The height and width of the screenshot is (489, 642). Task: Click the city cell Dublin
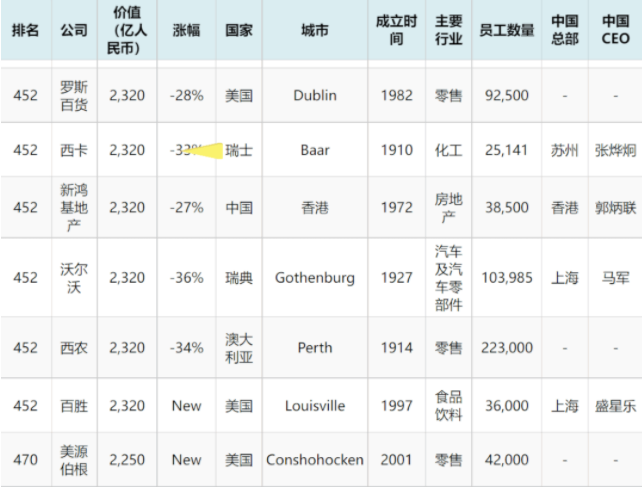click(315, 96)
